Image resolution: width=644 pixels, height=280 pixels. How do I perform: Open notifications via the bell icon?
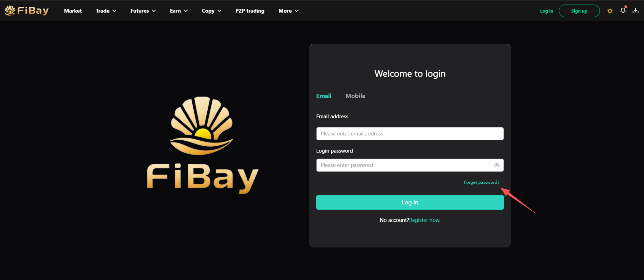(623, 10)
